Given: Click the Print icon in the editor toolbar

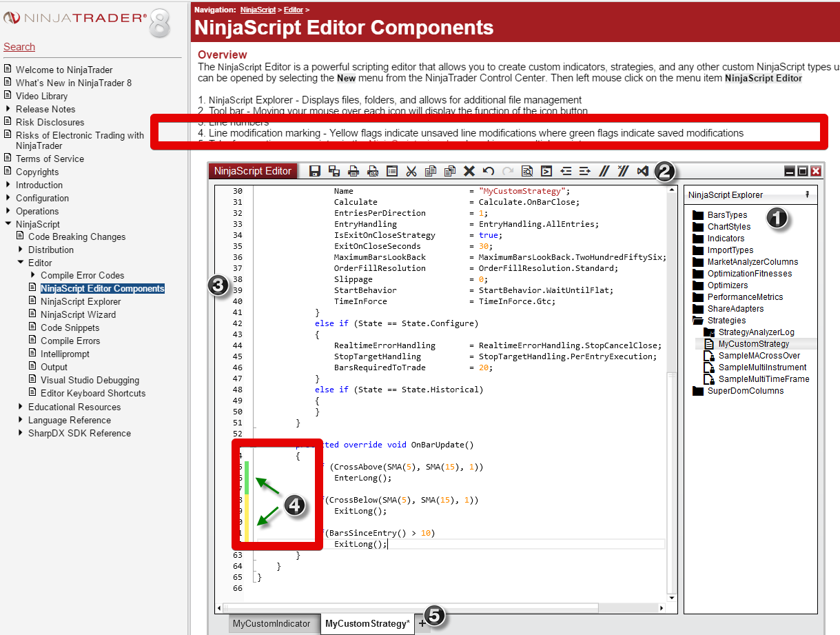Looking at the screenshot, I should point(354,171).
